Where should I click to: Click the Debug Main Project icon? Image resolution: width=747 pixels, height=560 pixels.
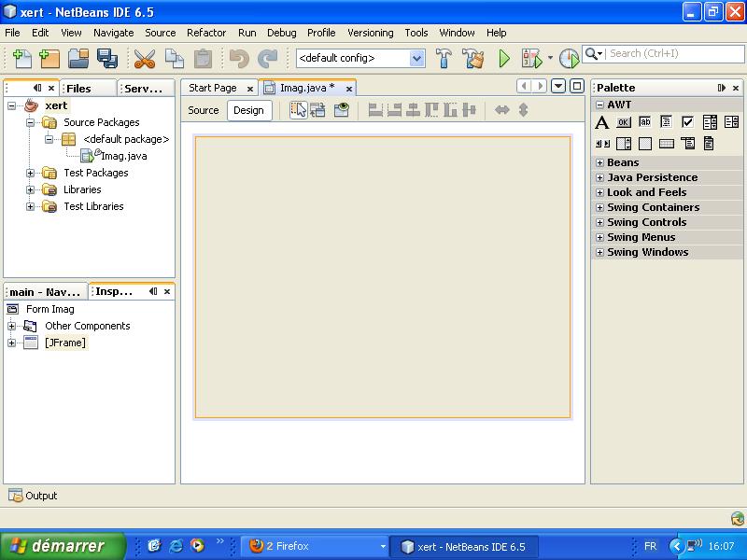click(x=532, y=59)
